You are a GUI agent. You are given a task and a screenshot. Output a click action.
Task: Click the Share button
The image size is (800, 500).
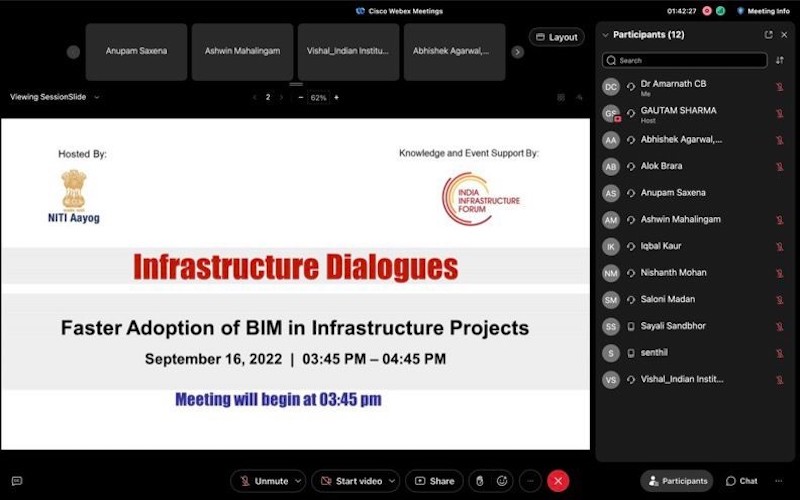(x=434, y=481)
